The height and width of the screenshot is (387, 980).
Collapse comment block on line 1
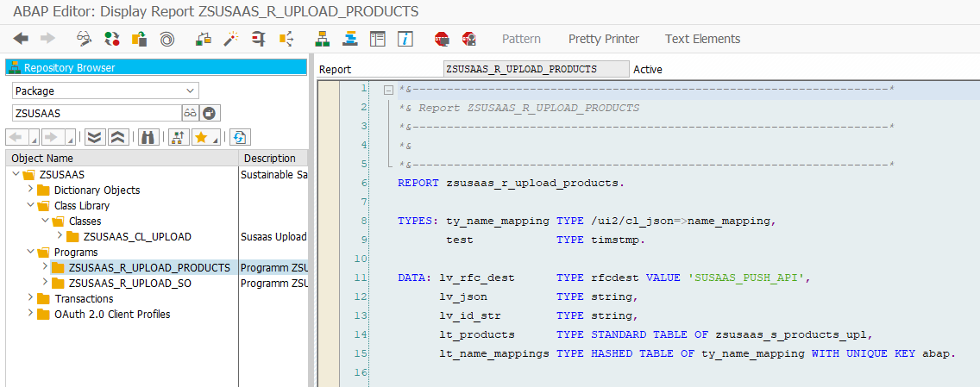(388, 90)
